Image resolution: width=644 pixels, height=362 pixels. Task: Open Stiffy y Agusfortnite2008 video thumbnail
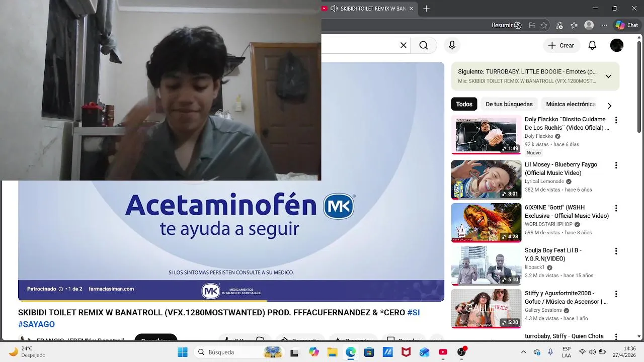(486, 309)
